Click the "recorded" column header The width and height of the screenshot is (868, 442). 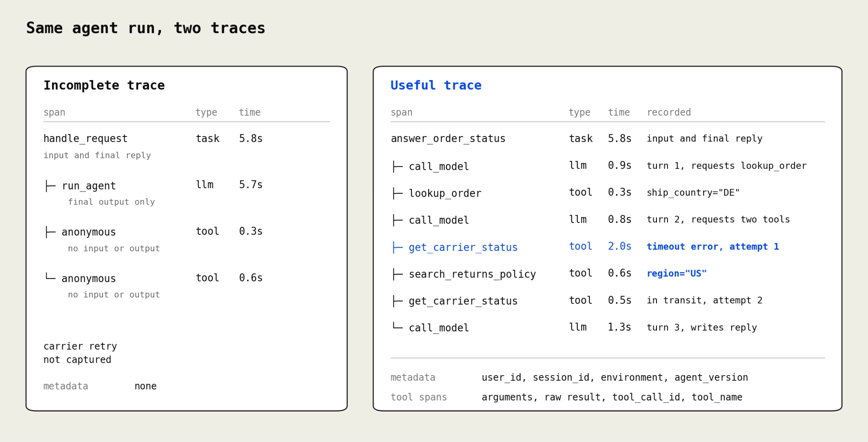[668, 112]
